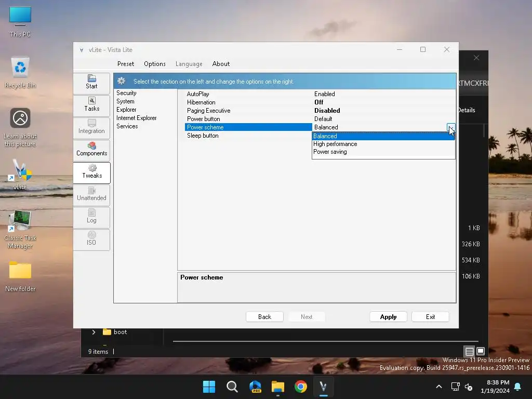The height and width of the screenshot is (399, 532).
Task: Select the vLite desktop shortcut
Action: (20, 175)
